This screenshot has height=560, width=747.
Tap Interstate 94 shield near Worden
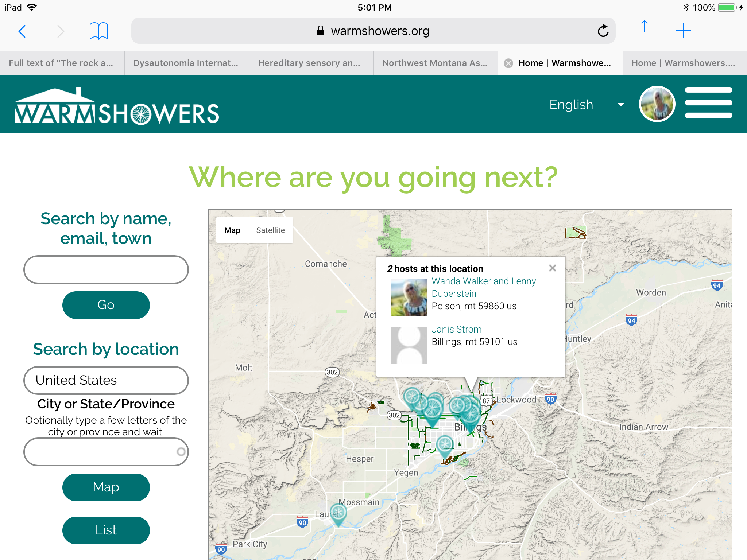pos(717,285)
